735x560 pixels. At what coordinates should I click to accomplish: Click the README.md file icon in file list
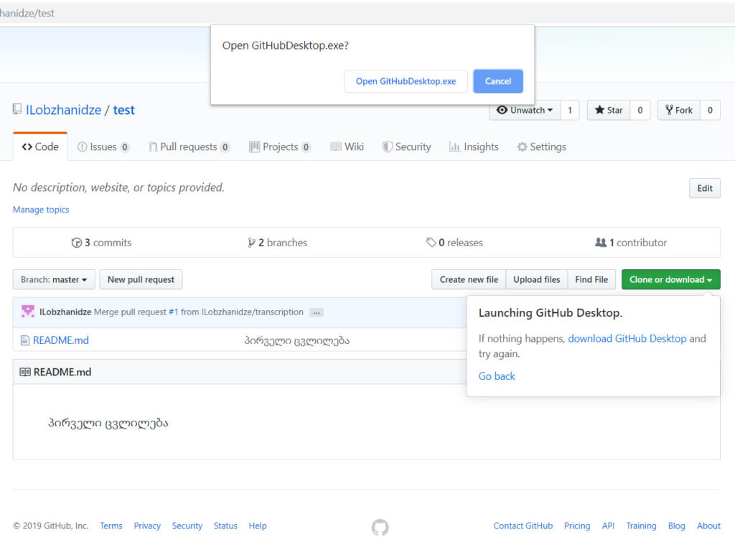pos(25,340)
